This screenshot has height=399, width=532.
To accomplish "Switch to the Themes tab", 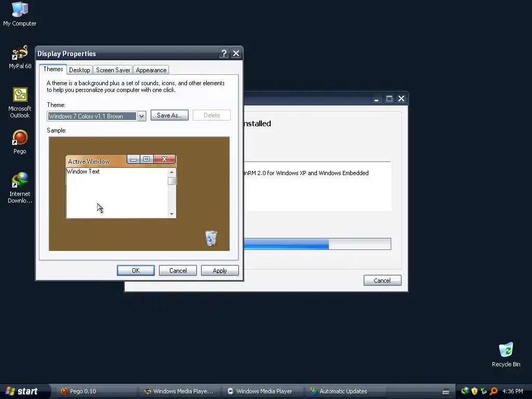I will [x=53, y=69].
